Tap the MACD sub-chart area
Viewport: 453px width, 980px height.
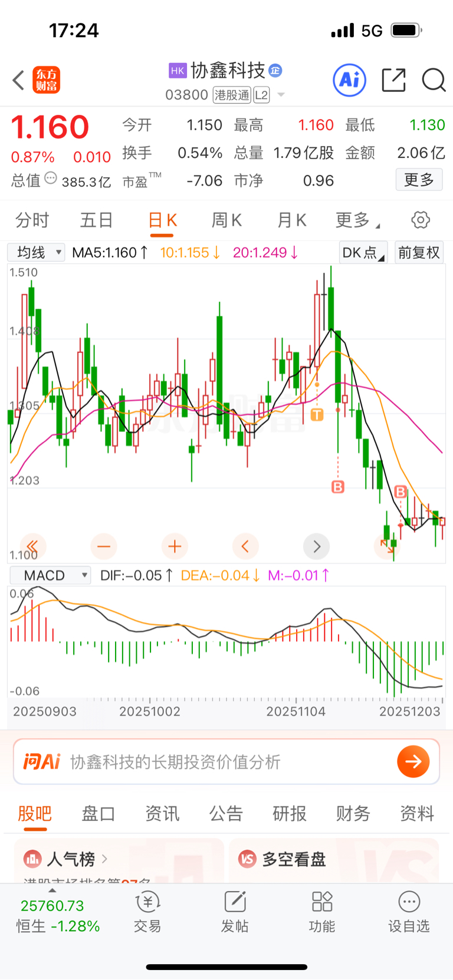[226, 642]
